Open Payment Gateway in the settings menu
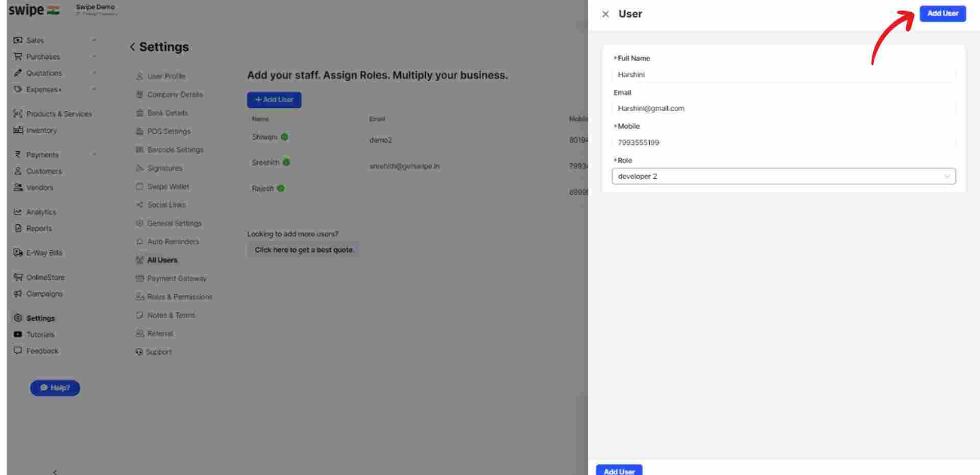The width and height of the screenshot is (980, 475). pyautogui.click(x=171, y=278)
